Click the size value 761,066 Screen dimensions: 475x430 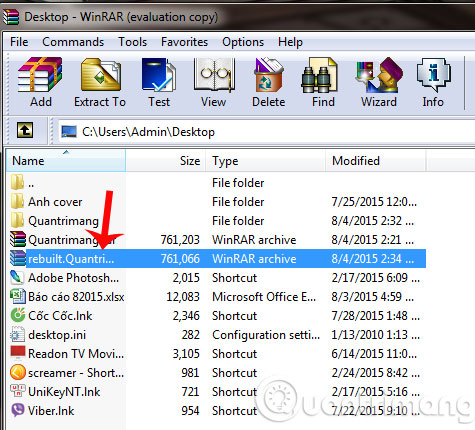tap(180, 259)
